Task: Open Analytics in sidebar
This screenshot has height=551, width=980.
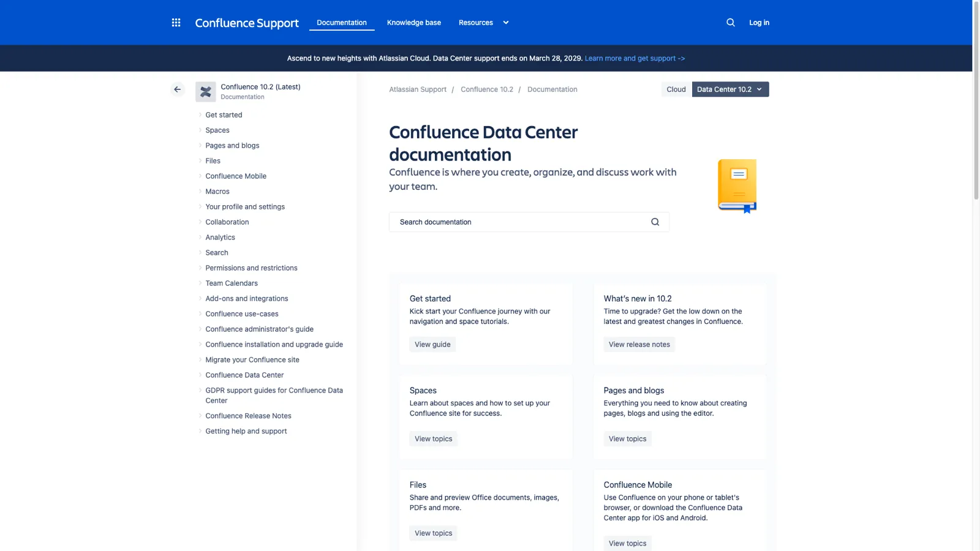Action: pos(220,237)
